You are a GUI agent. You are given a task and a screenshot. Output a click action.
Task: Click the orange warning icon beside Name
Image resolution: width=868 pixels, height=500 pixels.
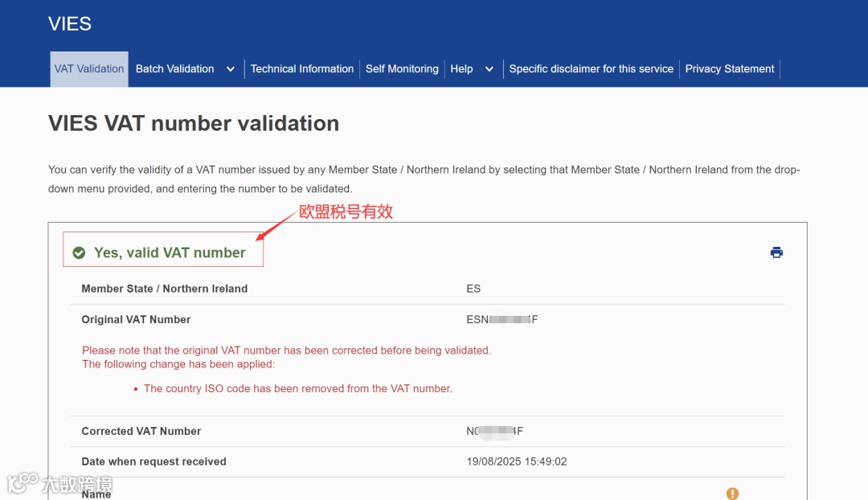click(732, 494)
